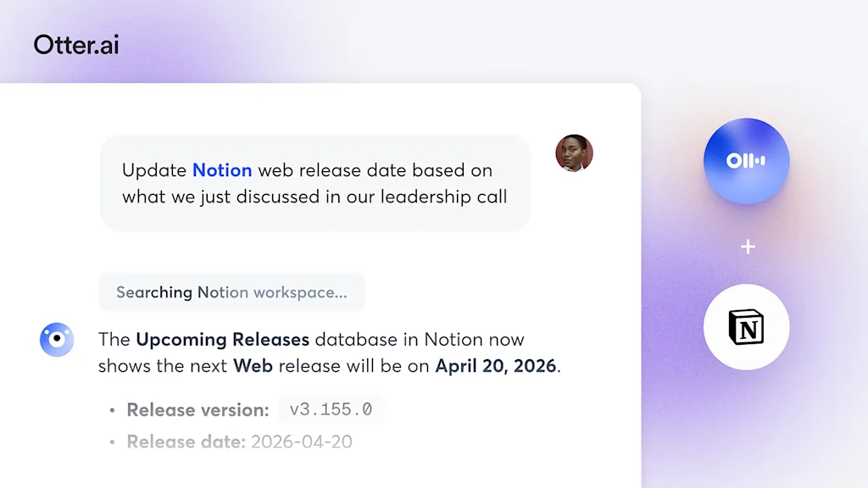Click the Searching Notion workspace status pill

[x=231, y=292]
